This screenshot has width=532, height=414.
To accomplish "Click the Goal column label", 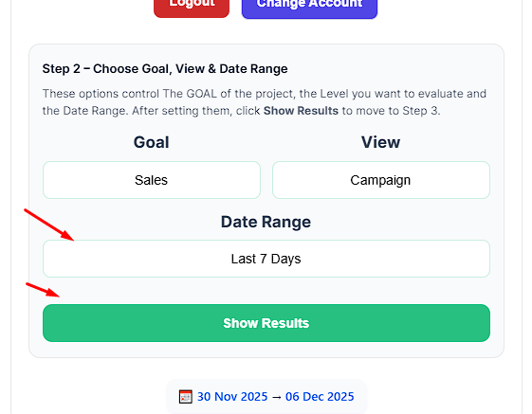I will [152, 142].
